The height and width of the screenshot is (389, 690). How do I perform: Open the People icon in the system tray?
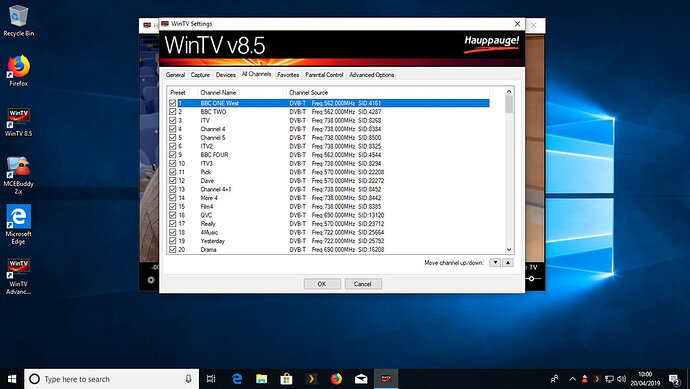tap(554, 379)
